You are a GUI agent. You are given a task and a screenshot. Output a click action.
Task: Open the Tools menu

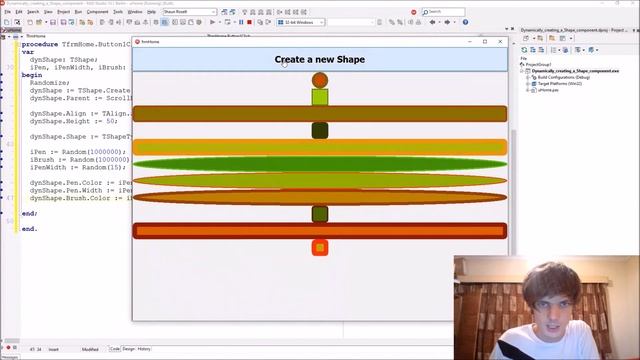point(118,12)
